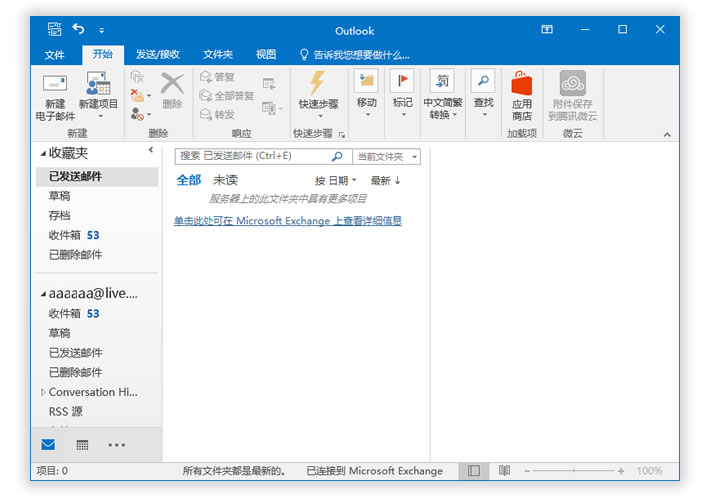The width and height of the screenshot is (710, 504).
Task: Open the Clean Up folder icon menu
Action: pyautogui.click(x=140, y=96)
